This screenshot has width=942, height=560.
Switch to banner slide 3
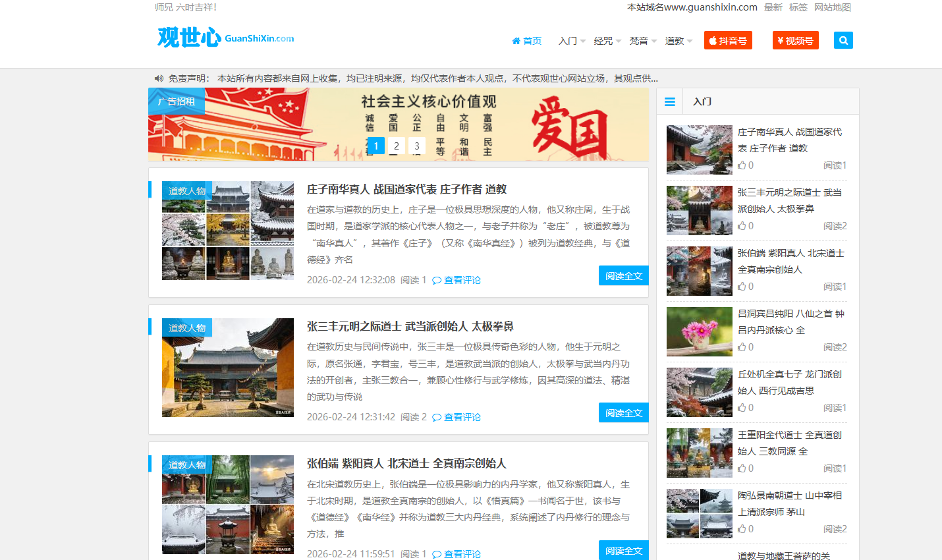click(416, 146)
